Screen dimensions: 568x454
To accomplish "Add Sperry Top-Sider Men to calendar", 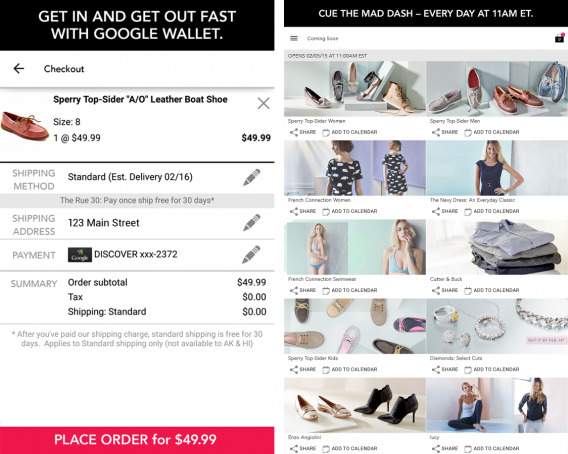I will click(492, 132).
